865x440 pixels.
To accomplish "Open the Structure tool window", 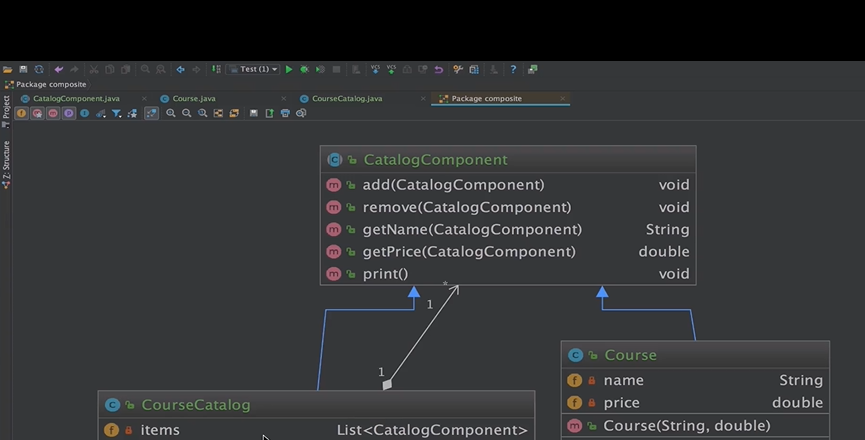I will (x=6, y=164).
